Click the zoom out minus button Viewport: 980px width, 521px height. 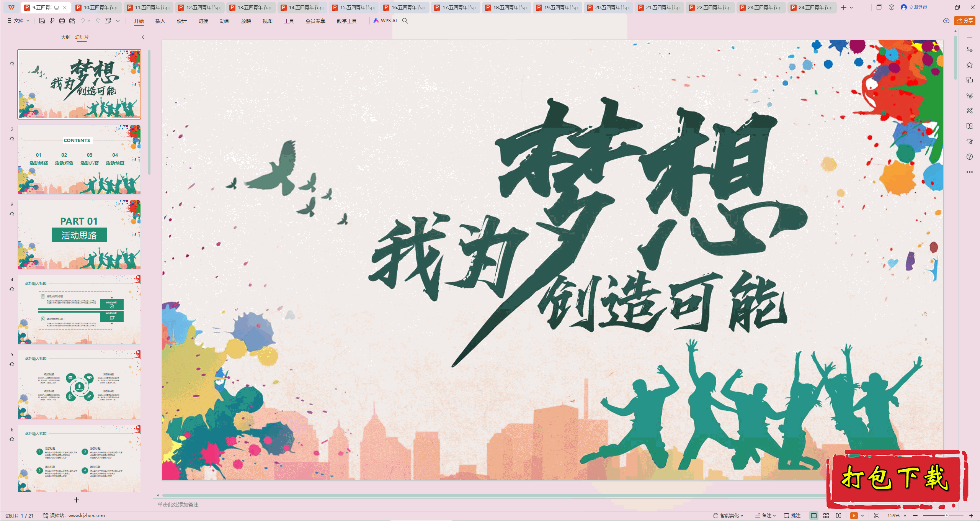915,516
